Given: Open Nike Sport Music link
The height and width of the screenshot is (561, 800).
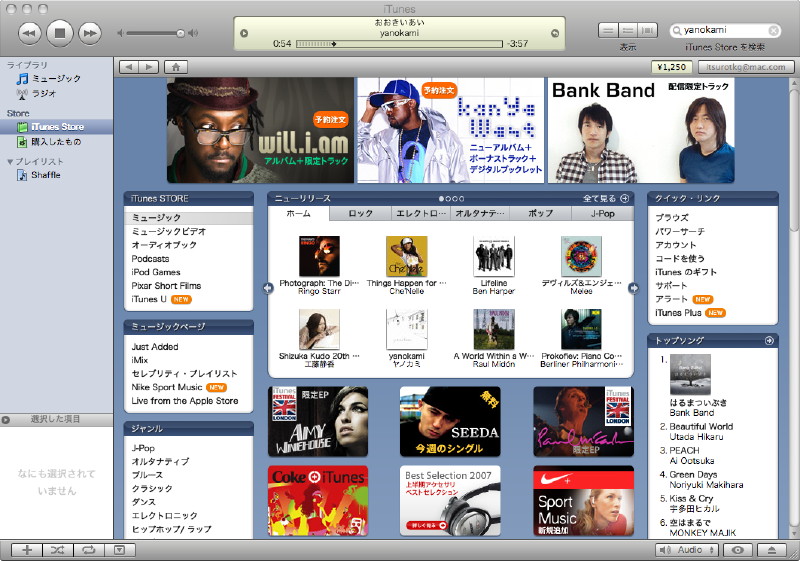Looking at the screenshot, I should pyautogui.click(x=167, y=387).
